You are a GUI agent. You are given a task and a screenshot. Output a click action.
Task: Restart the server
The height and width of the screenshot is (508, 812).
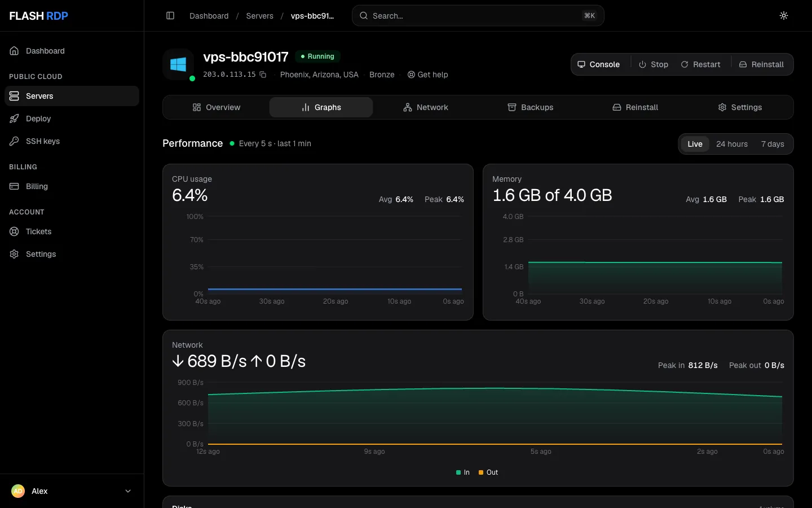coord(701,64)
